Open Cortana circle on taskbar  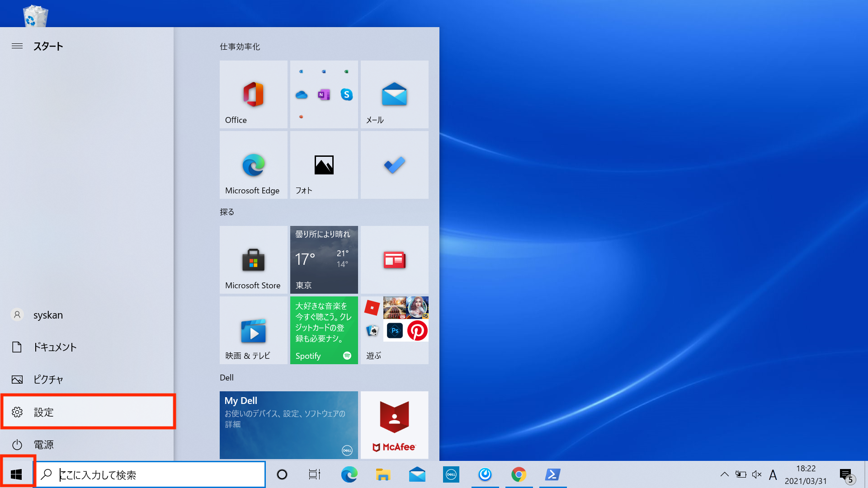(282, 474)
